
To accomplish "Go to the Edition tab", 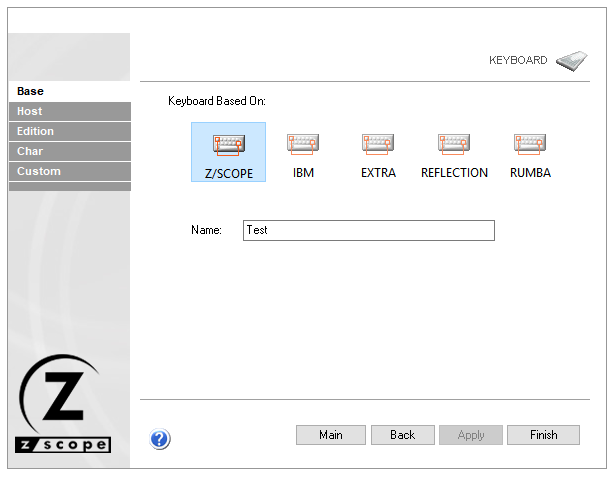I will pos(70,131).
